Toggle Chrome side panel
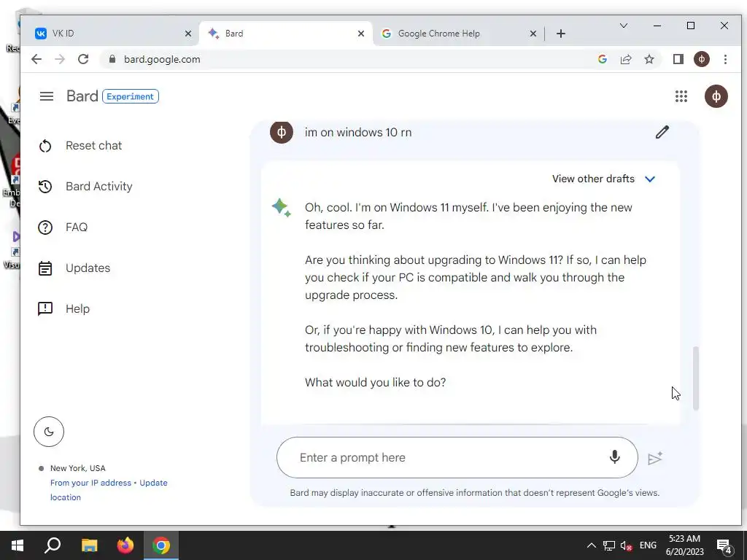Screen dimensions: 747x560 click(678, 59)
